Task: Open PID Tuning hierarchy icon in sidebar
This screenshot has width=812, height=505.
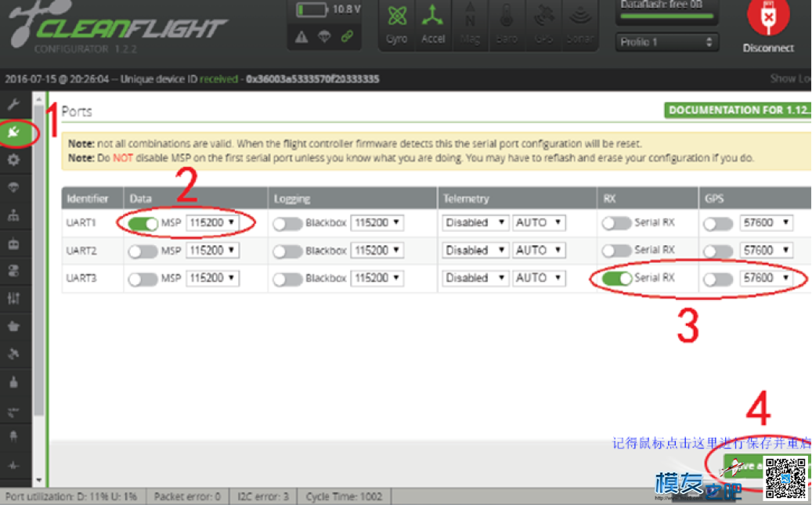Action: click(x=13, y=215)
